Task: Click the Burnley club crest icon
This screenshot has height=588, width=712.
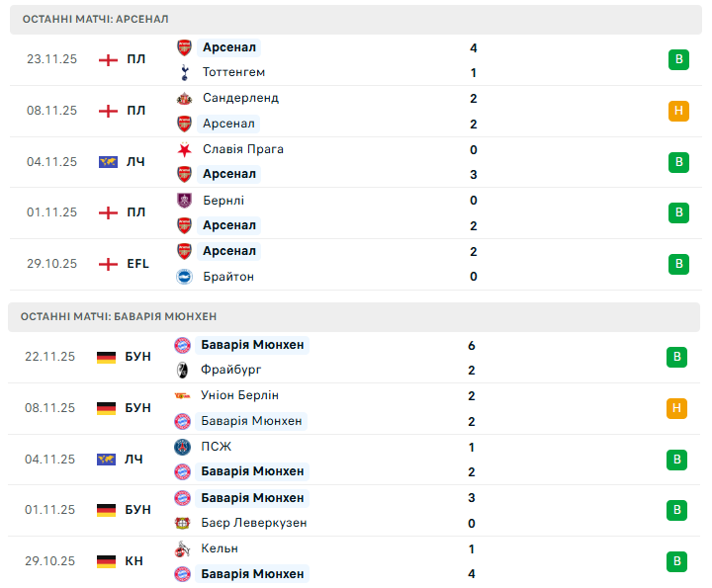Action: [184, 201]
